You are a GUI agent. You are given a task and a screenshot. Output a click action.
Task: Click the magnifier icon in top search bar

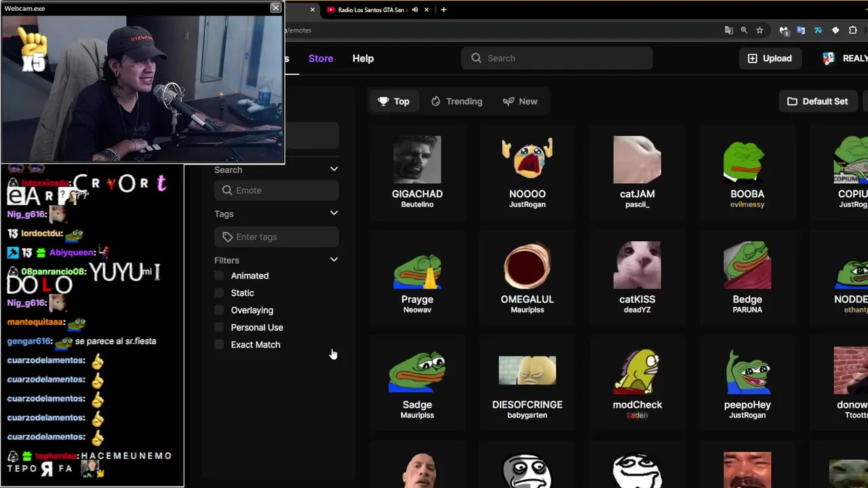pyautogui.click(x=476, y=58)
